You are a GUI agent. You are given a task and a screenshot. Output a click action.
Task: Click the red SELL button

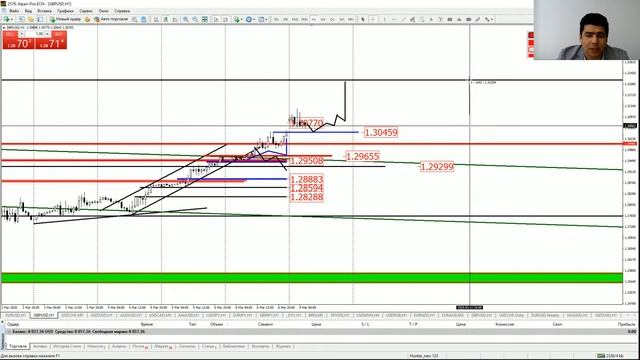click(x=18, y=40)
